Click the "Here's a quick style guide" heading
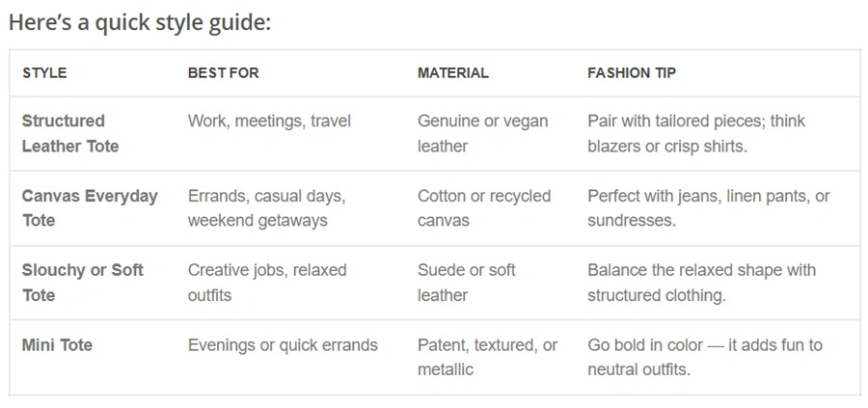This screenshot has height=408, width=868. click(140, 22)
